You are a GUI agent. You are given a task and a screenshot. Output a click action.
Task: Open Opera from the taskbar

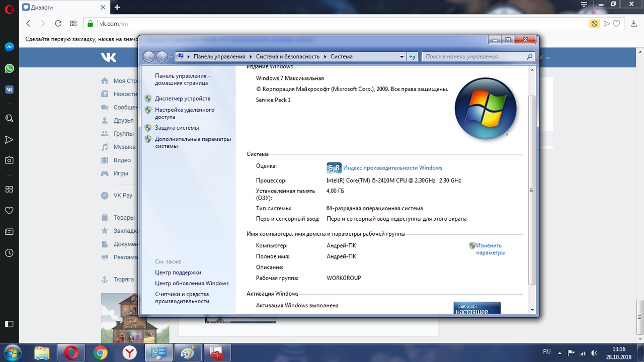[71, 353]
